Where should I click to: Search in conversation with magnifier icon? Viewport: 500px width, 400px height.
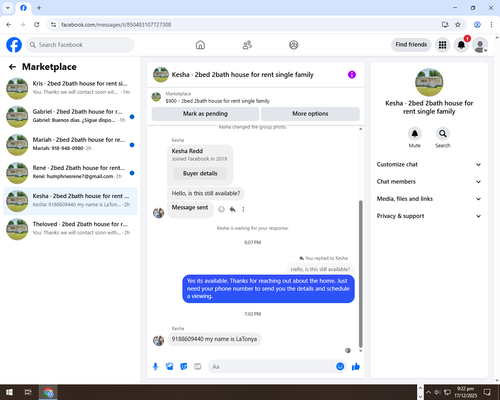[x=443, y=134]
